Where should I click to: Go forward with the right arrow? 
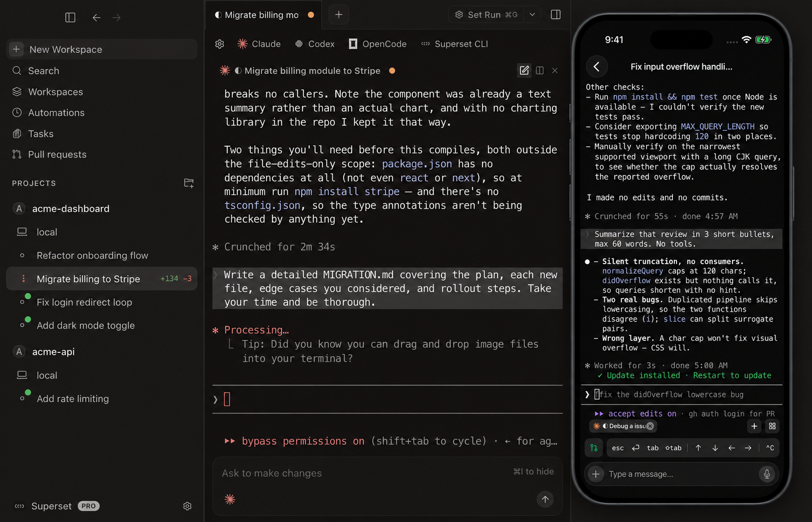[x=117, y=18]
